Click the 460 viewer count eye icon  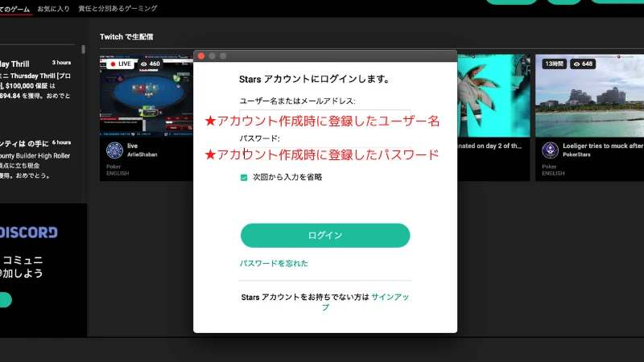click(145, 64)
